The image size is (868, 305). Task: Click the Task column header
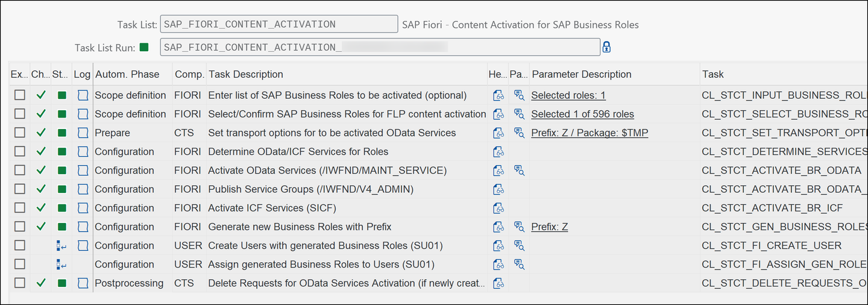coord(784,74)
